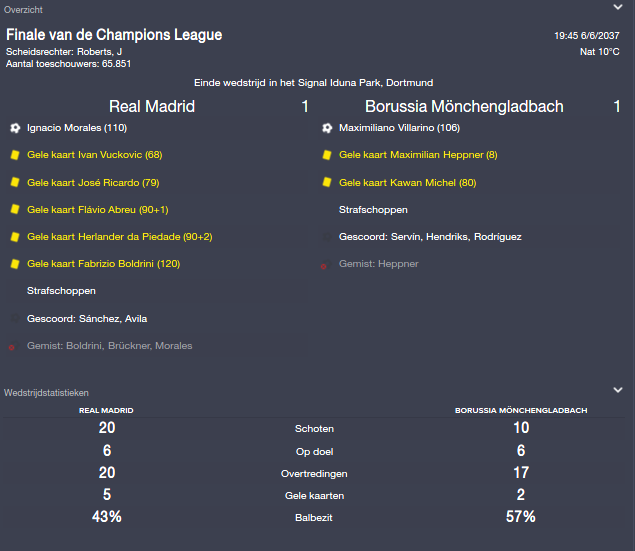Screen dimensions: 635x551
Task: Click missed-penalty icon beside Boldrini, Brückner, Morales
Action: [x=12, y=347]
